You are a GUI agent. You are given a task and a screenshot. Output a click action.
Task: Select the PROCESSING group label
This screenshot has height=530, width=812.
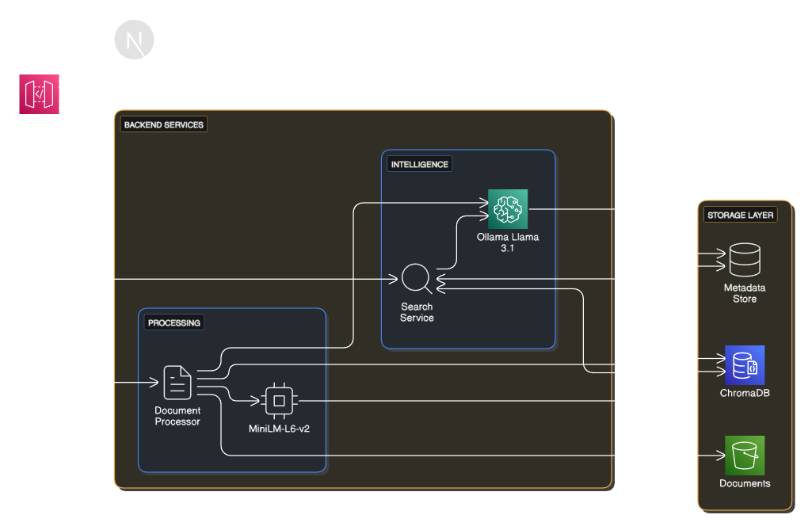click(173, 322)
